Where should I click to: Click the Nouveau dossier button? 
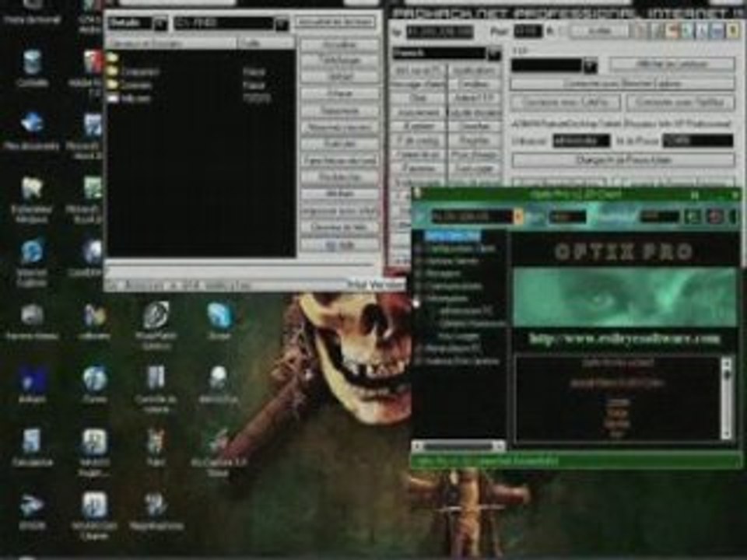[x=340, y=127]
